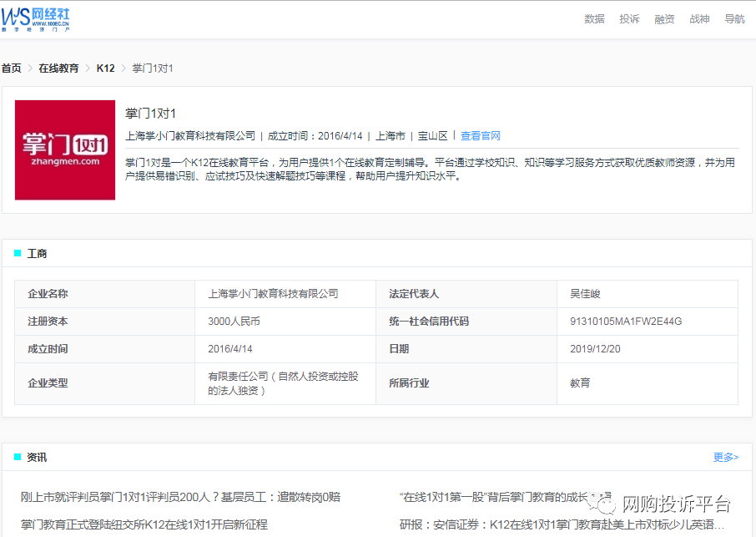Click the K12 breadcrumb link
Screen dimensions: 756x537
coord(105,68)
